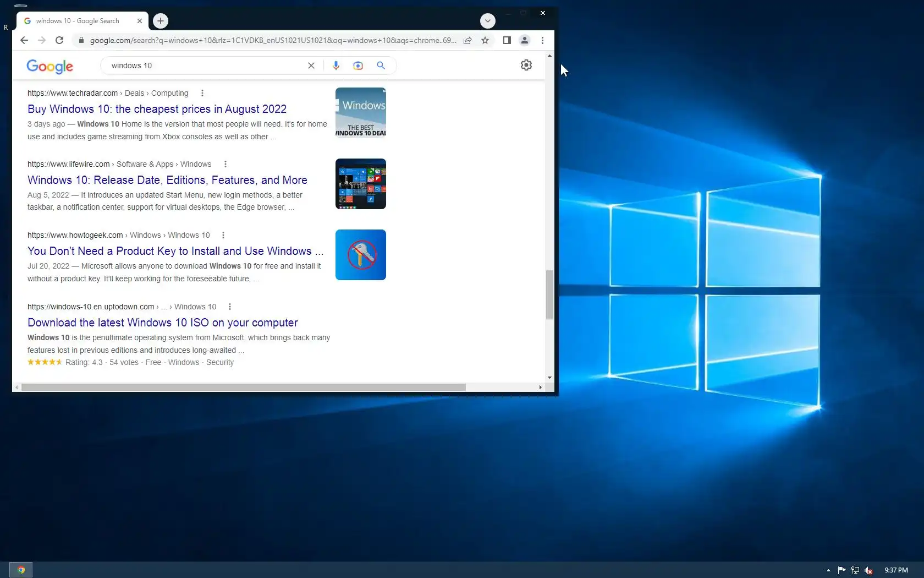This screenshot has height=578, width=924.
Task: Click the vertical scrollbar down arrow
Action: click(549, 378)
